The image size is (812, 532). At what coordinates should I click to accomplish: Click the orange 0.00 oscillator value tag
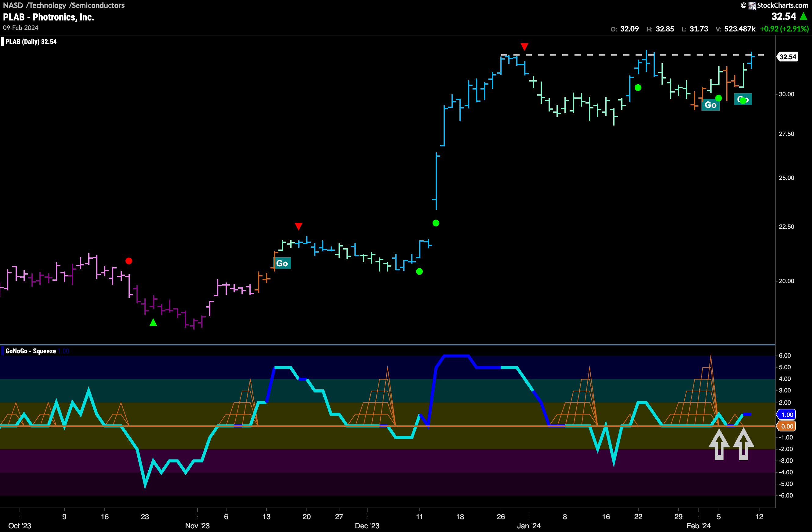click(786, 426)
